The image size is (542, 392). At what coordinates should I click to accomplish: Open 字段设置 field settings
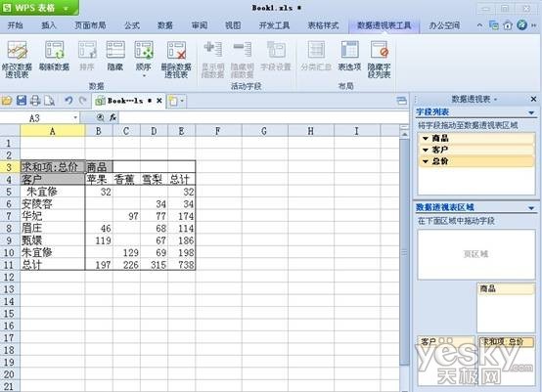[276, 56]
